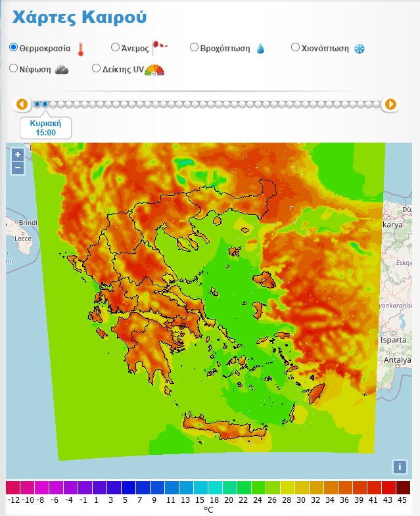Click the 45 °C dark red legend swatch
This screenshot has width=420, height=516.
pos(403,487)
